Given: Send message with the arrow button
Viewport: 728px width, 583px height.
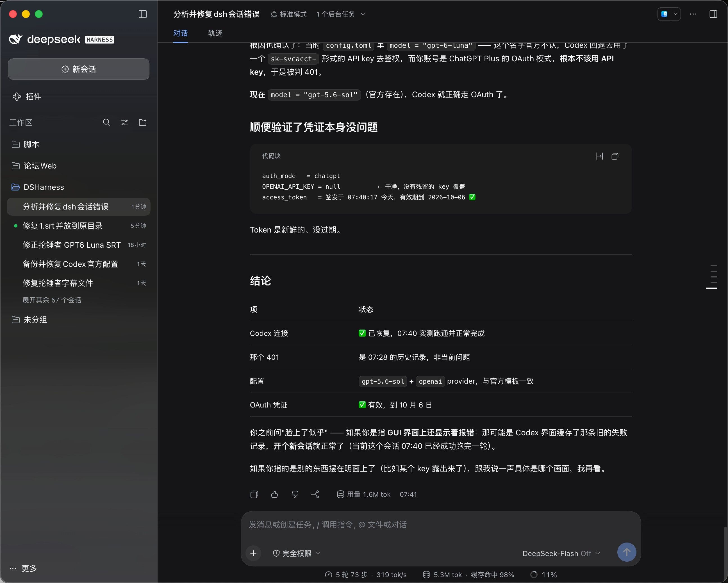Looking at the screenshot, I should click(627, 552).
